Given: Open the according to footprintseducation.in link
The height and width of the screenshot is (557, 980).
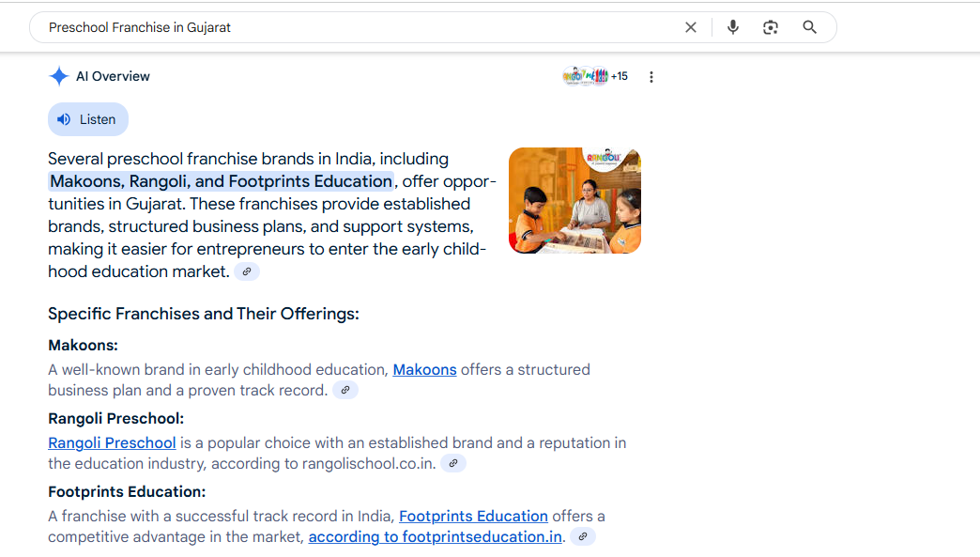Looking at the screenshot, I should coord(435,536).
